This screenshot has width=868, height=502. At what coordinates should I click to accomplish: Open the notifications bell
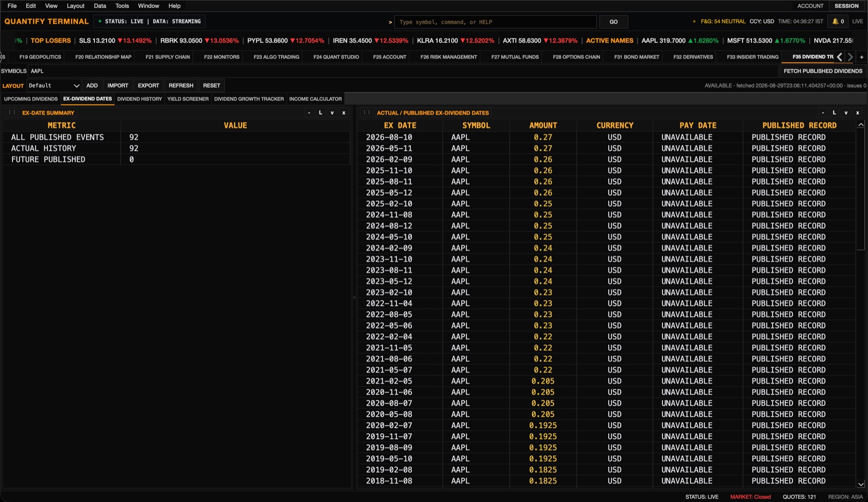point(838,22)
